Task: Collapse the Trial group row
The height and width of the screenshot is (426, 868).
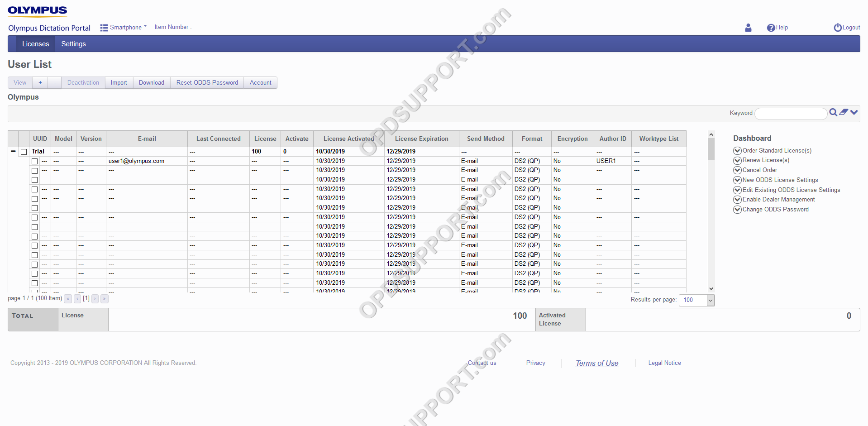Action: pyautogui.click(x=13, y=151)
